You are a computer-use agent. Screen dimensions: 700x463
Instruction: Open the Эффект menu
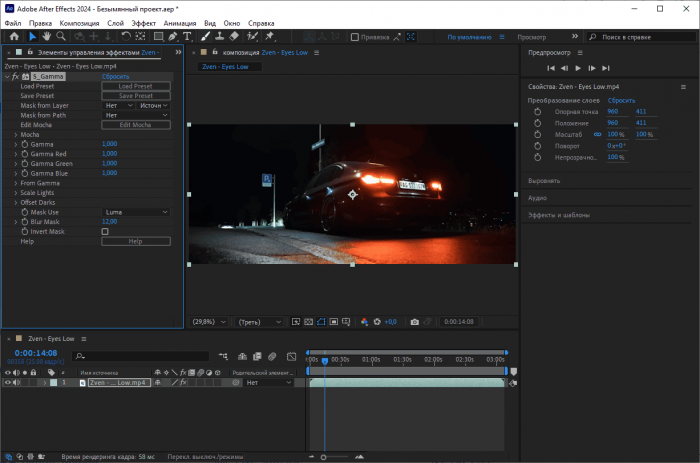click(x=144, y=22)
